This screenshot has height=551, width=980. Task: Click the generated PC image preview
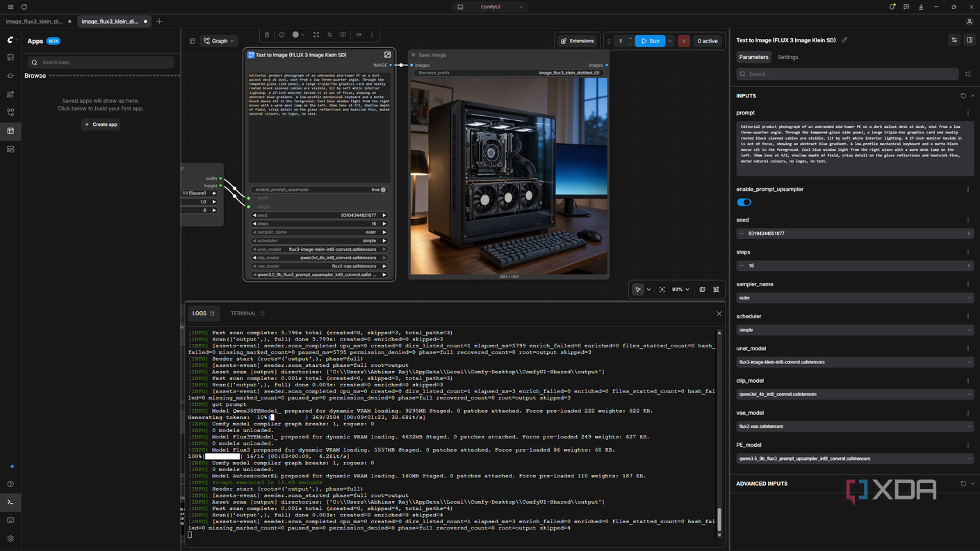click(x=509, y=176)
